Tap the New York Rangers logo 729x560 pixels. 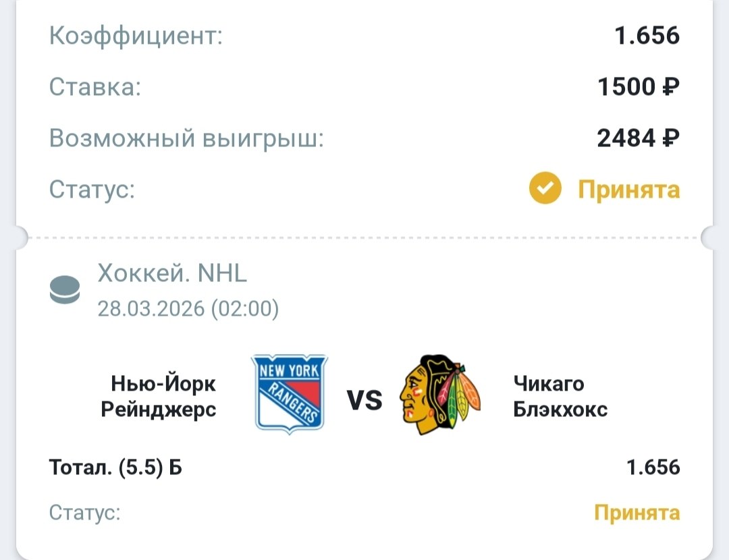289,393
